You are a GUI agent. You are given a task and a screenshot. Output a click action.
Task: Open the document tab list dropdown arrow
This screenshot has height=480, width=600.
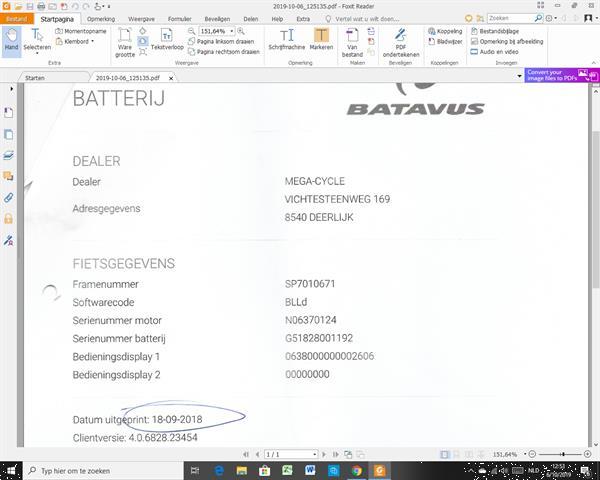point(519,76)
